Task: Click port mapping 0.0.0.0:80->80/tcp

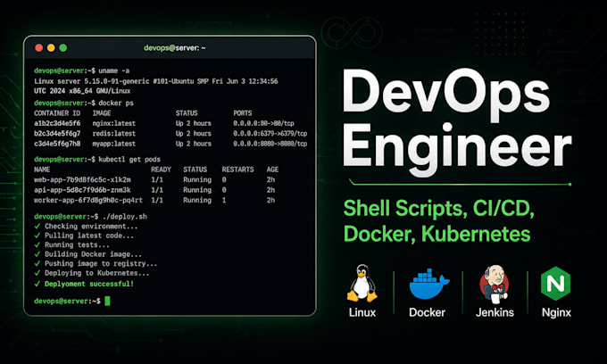Action: click(x=263, y=123)
